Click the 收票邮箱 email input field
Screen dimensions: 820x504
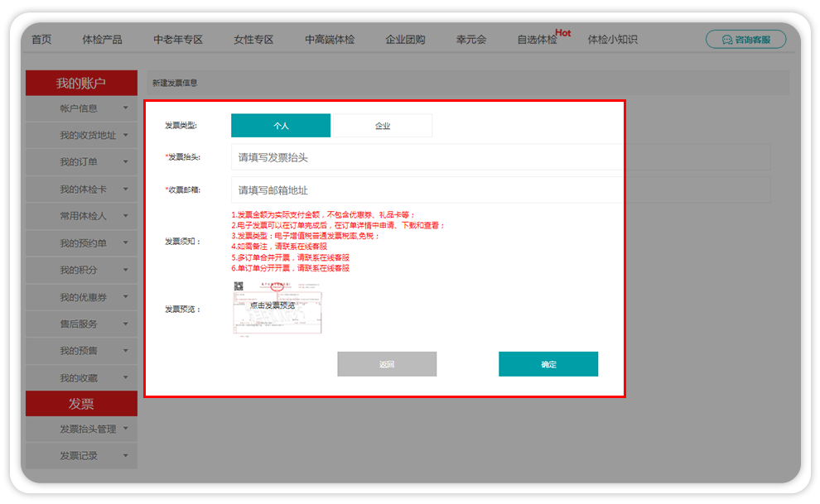pos(427,190)
